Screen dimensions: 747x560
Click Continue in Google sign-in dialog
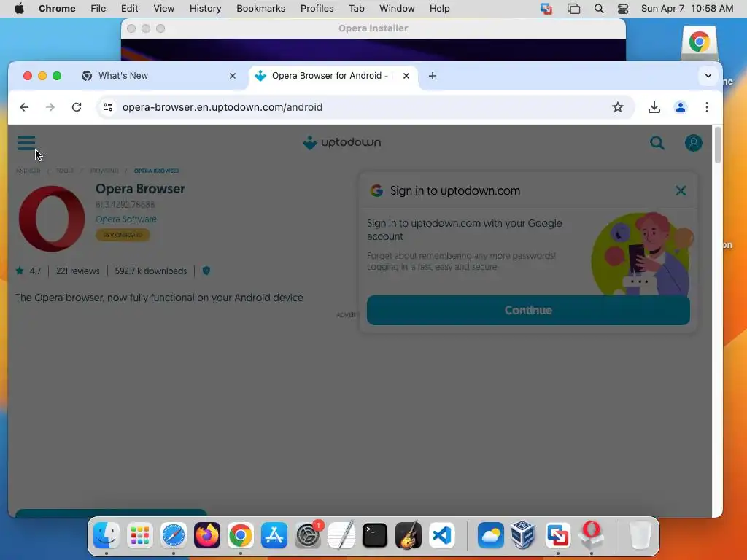tap(528, 310)
